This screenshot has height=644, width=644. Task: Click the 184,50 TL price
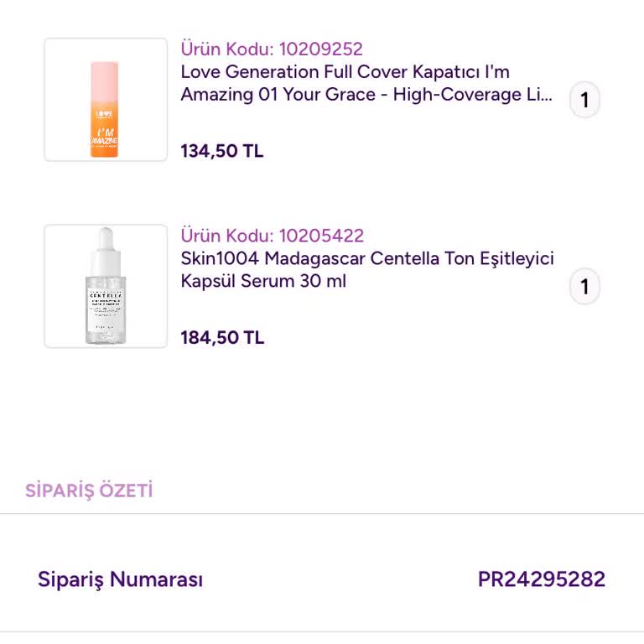[x=222, y=338]
